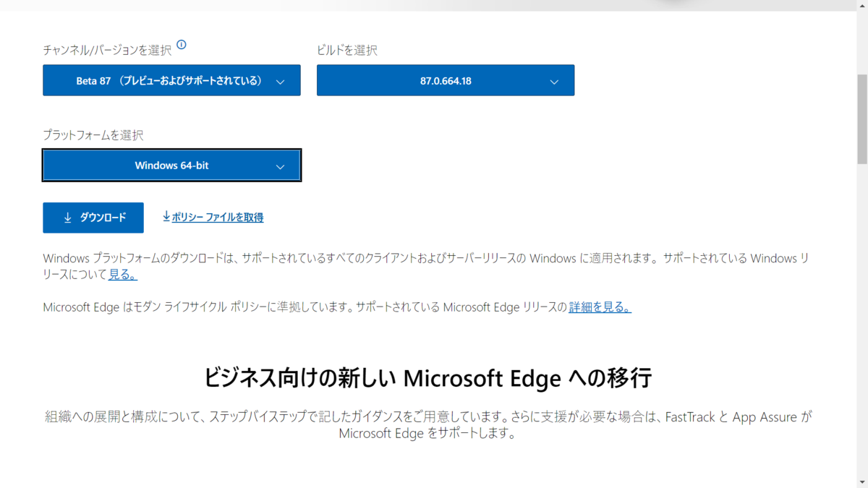Open the 87.0.664.18 build dropdown

click(x=446, y=80)
